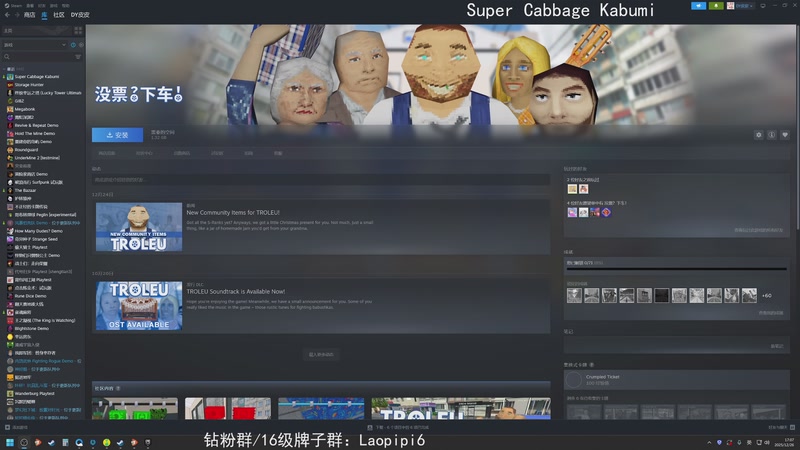The height and width of the screenshot is (450, 800).
Task: Open New Community Items for TROLEU news
Action: click(x=233, y=212)
